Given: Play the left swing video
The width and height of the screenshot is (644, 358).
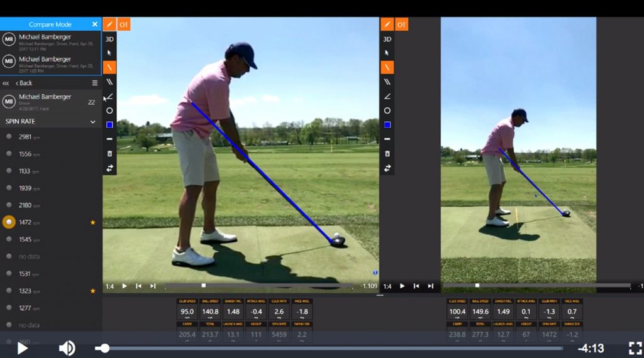Looking at the screenshot, I should click(x=125, y=286).
